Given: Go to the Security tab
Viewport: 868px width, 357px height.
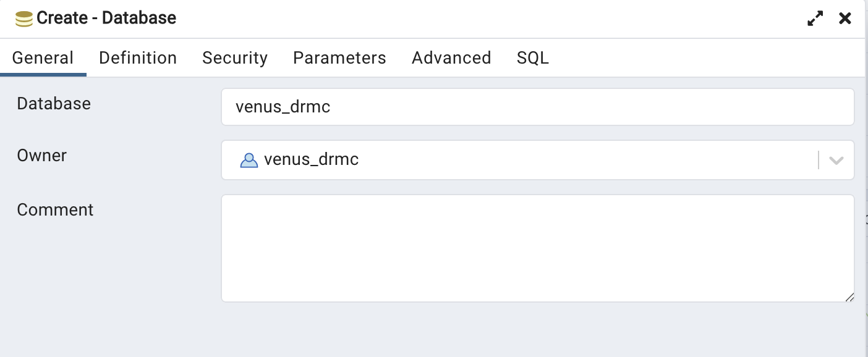Looking at the screenshot, I should point(235,58).
